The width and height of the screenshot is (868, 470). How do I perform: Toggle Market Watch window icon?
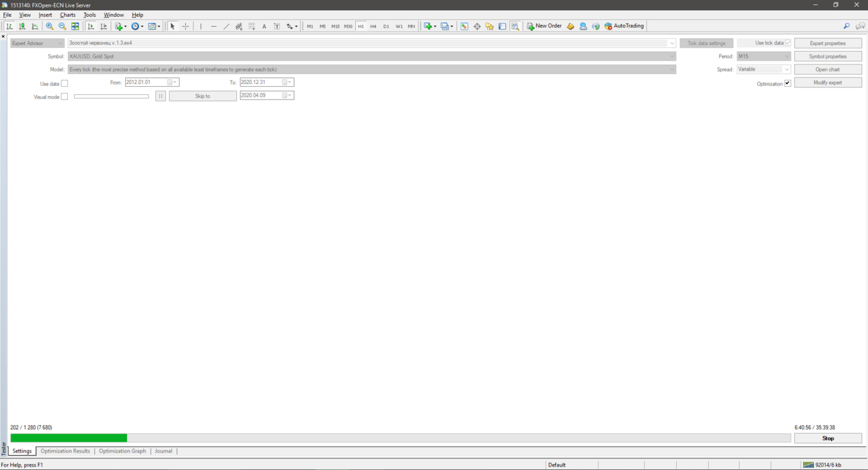click(x=464, y=26)
